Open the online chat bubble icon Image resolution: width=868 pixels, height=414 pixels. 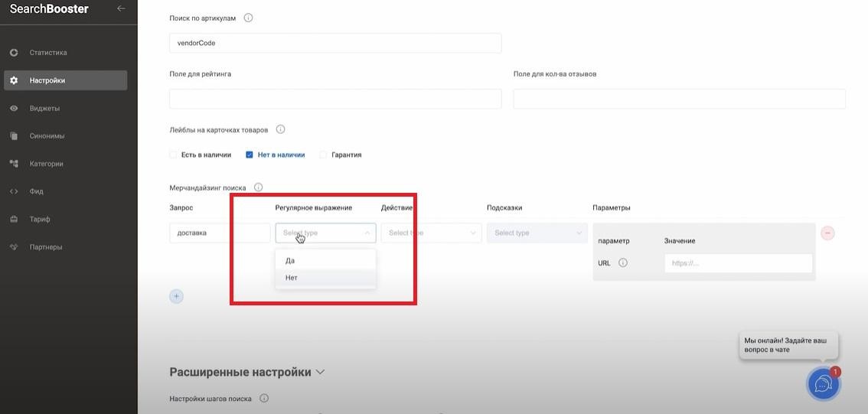823,383
